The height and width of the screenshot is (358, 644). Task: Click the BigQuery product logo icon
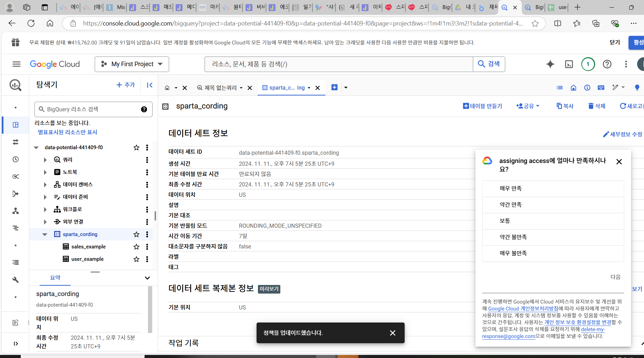15,85
